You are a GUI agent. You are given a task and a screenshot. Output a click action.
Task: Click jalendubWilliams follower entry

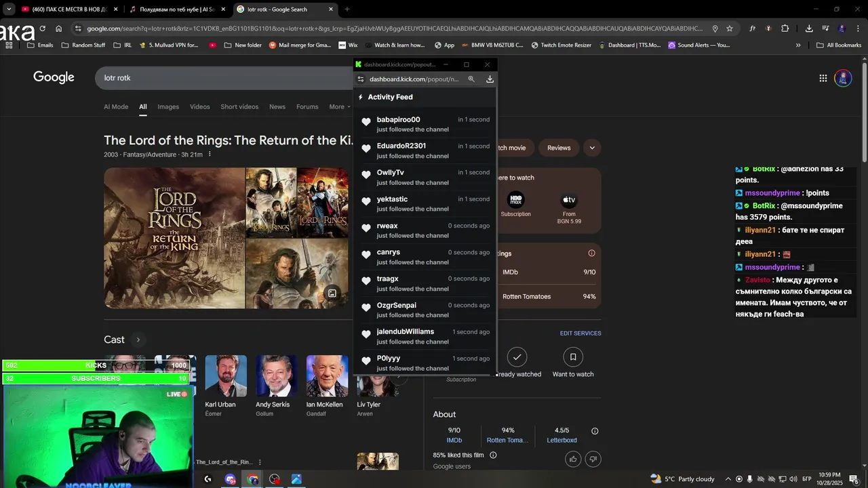coord(425,336)
